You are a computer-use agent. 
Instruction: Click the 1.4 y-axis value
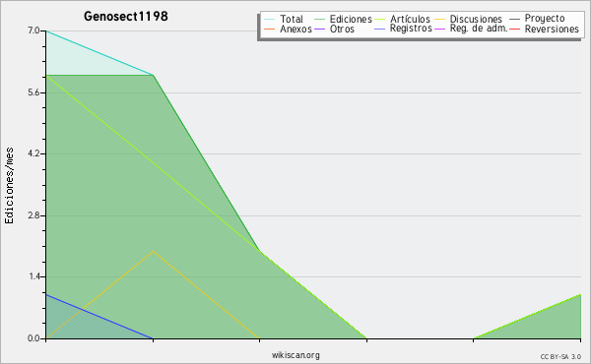pos(33,276)
